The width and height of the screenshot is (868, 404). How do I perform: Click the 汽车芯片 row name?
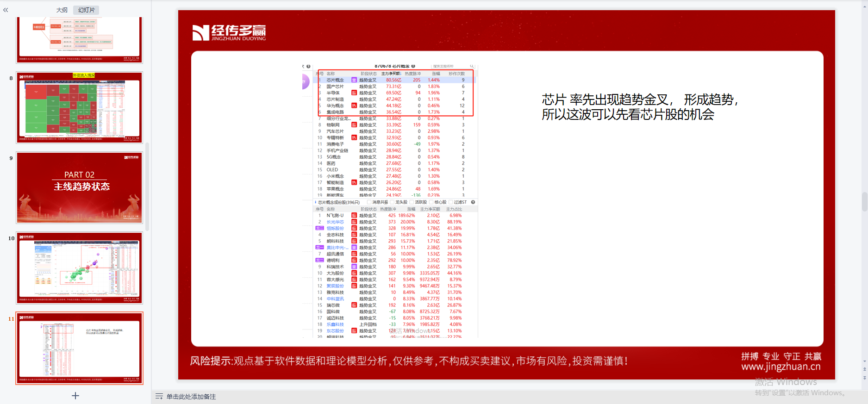(x=335, y=131)
